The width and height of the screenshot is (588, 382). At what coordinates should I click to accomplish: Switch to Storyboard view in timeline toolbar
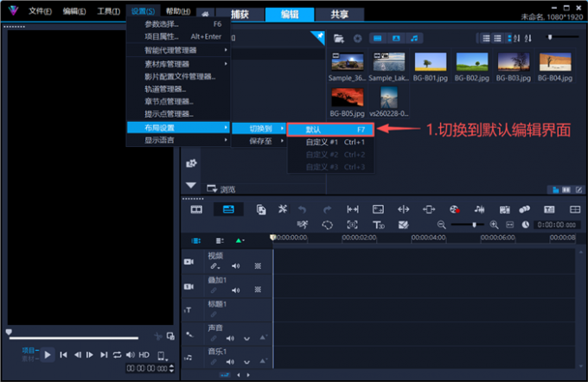point(196,209)
